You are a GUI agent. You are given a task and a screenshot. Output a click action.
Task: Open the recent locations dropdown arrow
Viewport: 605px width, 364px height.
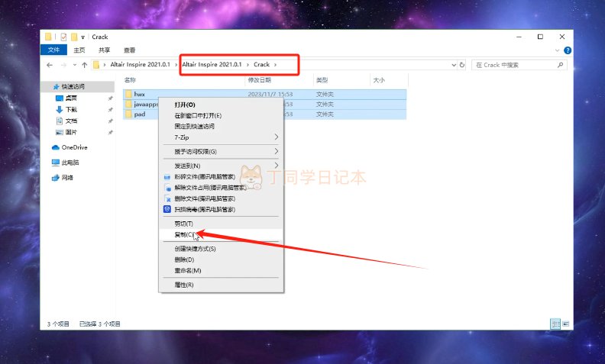coord(74,65)
